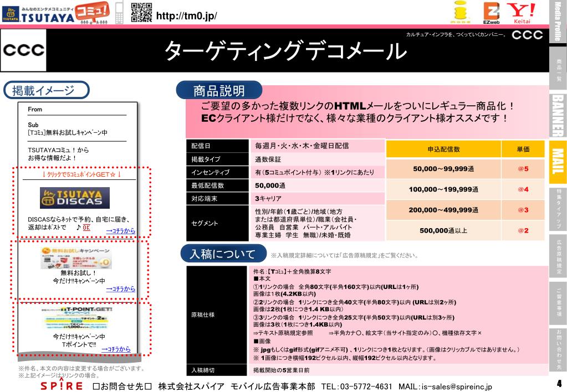Select the ご留意事項 side tab
This screenshot has width=567, height=392.
[x=558, y=303]
